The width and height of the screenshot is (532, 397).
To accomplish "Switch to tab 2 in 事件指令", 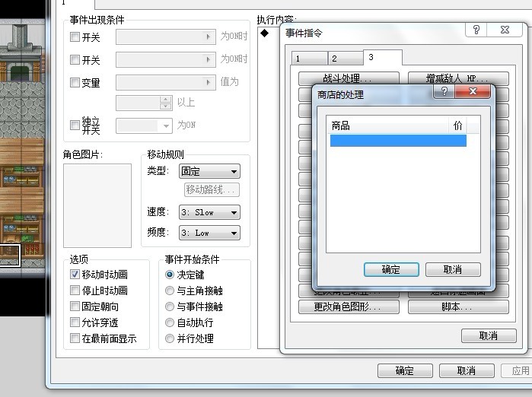I will pyautogui.click(x=346, y=59).
